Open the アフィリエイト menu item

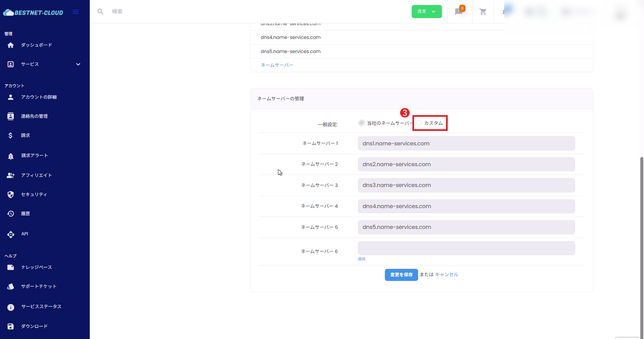(36, 175)
